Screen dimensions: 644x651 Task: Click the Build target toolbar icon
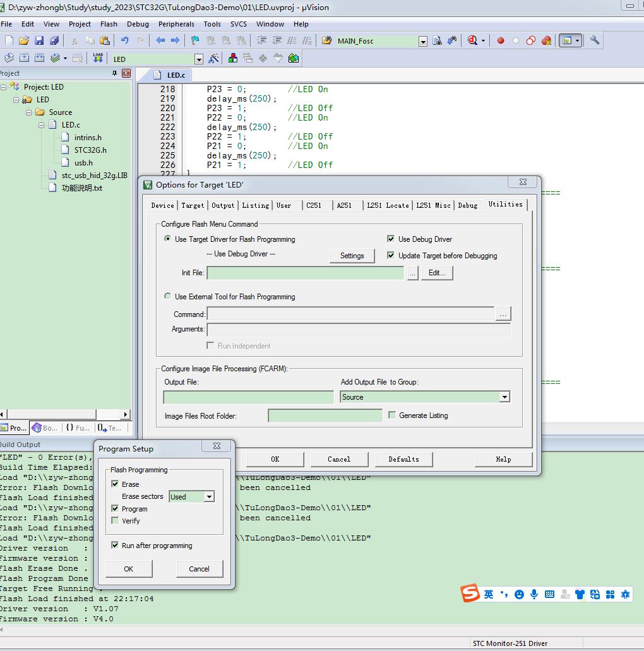coord(25,58)
